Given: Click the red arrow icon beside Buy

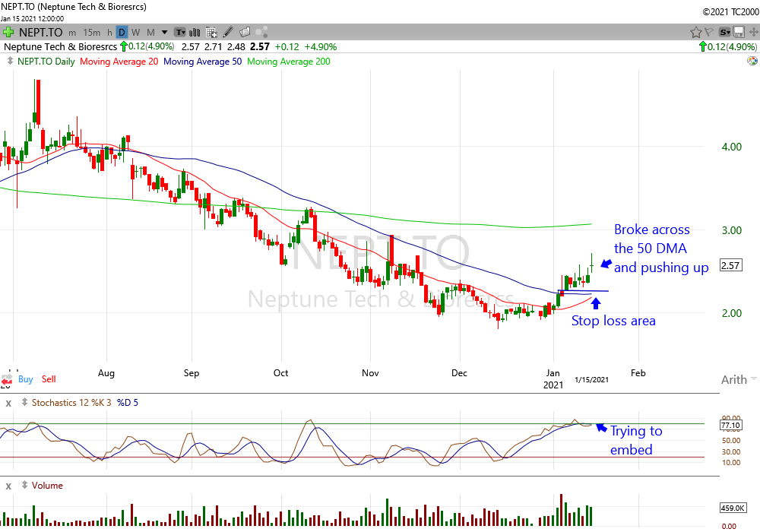Looking at the screenshot, I should pyautogui.click(x=7, y=379).
